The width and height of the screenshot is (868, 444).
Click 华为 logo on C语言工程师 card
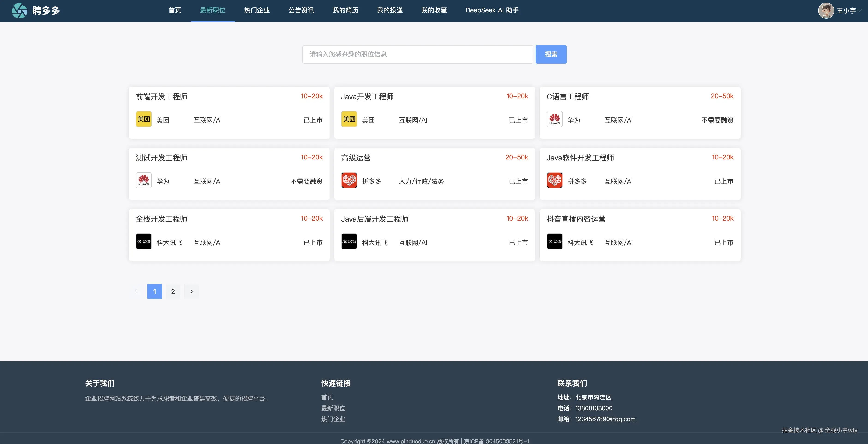click(x=554, y=119)
